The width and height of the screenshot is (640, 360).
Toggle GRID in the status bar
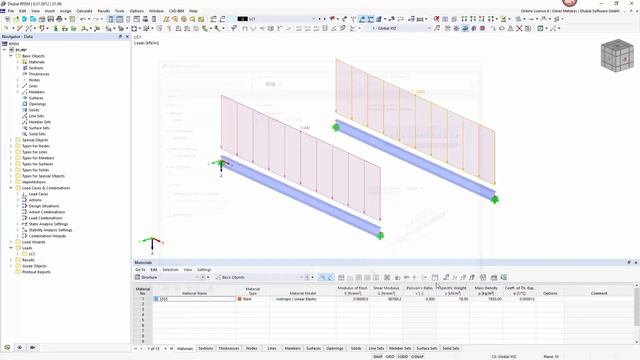390,357
